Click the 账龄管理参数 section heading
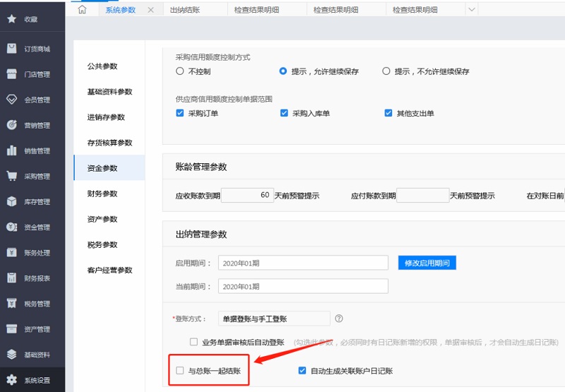 (201, 167)
